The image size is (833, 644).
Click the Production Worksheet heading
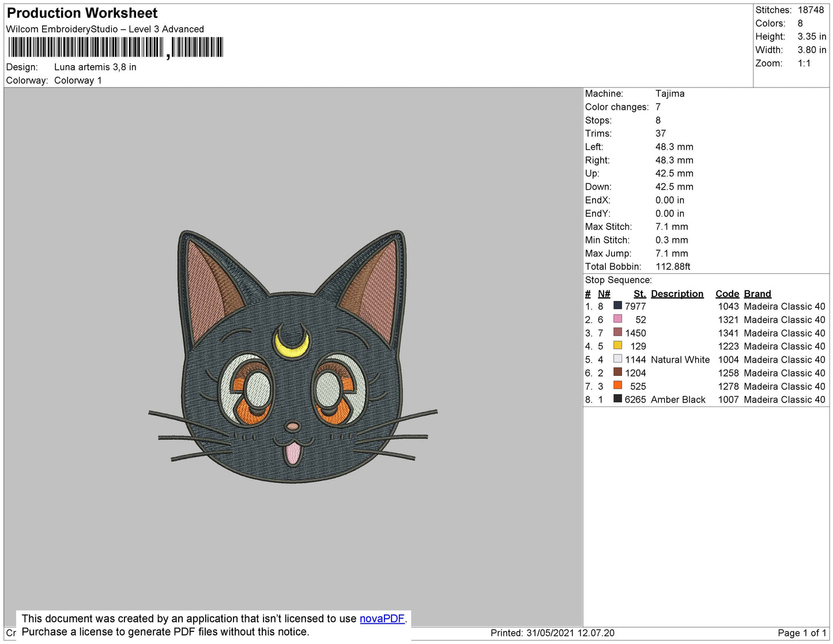(82, 13)
